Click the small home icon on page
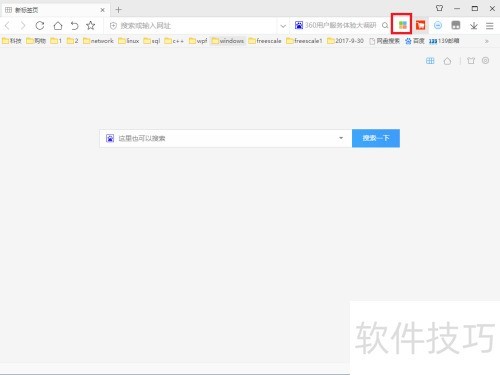Viewport: 500px width, 375px height. tap(447, 61)
